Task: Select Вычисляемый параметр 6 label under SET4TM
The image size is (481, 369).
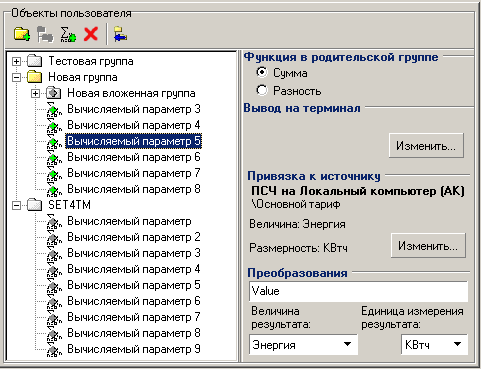Action: [134, 301]
